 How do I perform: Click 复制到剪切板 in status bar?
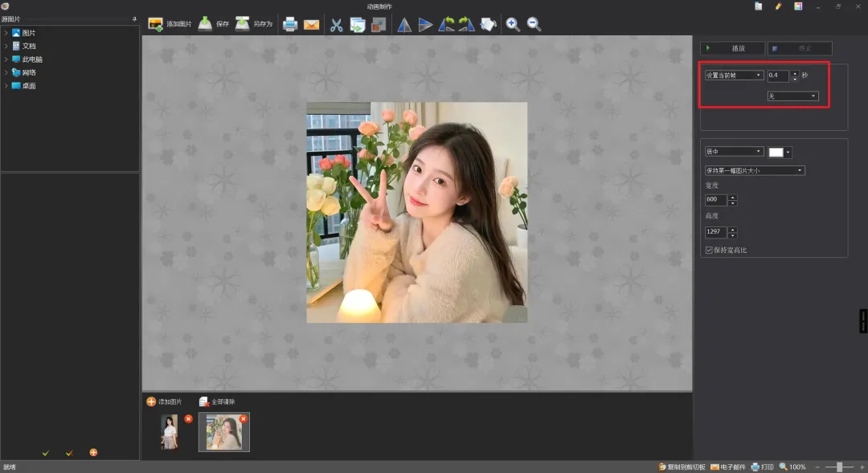coord(682,467)
